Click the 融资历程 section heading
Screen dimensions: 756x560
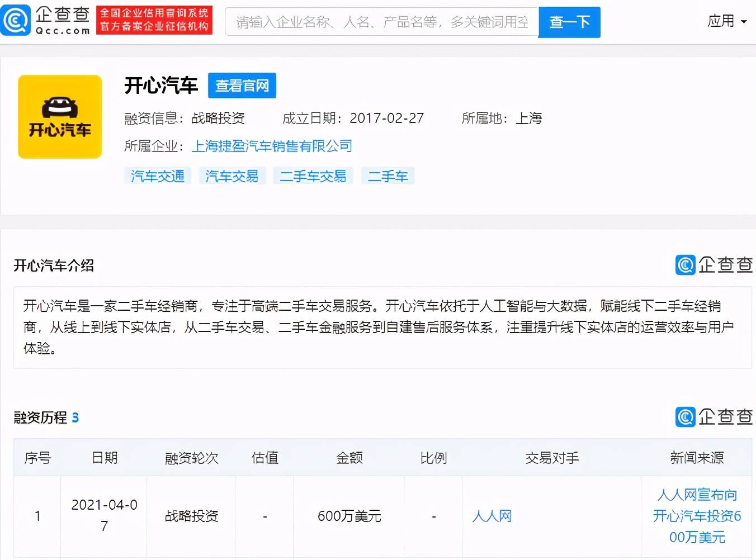click(x=40, y=417)
